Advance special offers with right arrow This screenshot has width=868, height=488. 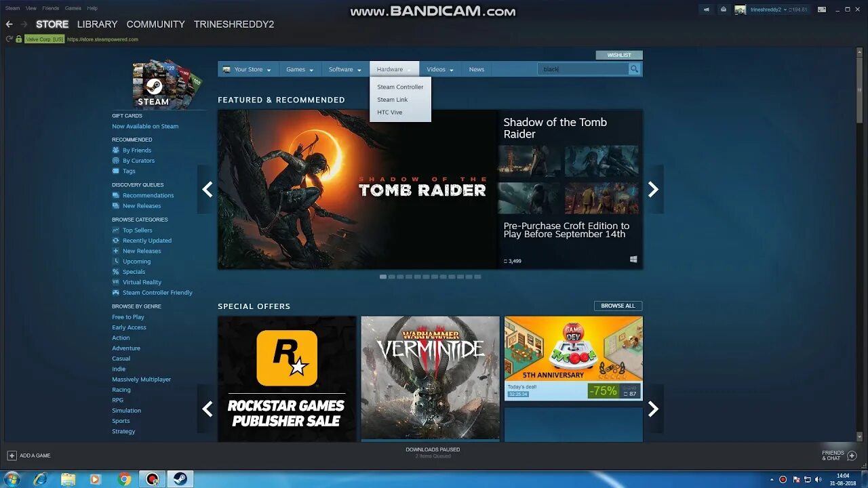(653, 409)
